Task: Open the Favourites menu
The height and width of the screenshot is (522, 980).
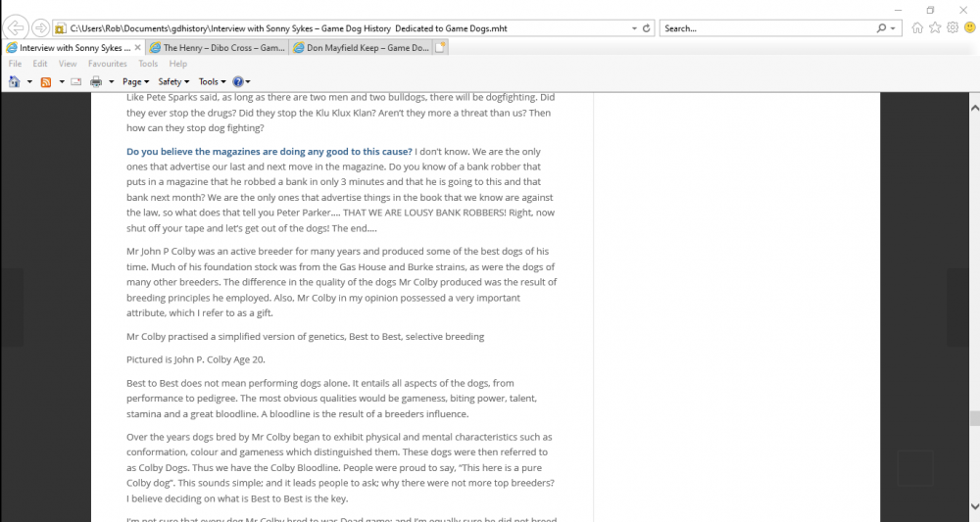Action: (x=108, y=64)
